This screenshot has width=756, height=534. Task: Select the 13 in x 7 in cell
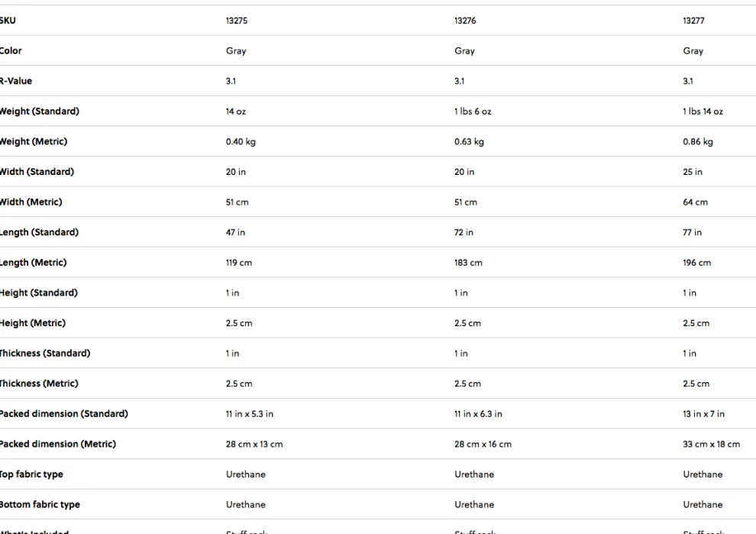(703, 414)
